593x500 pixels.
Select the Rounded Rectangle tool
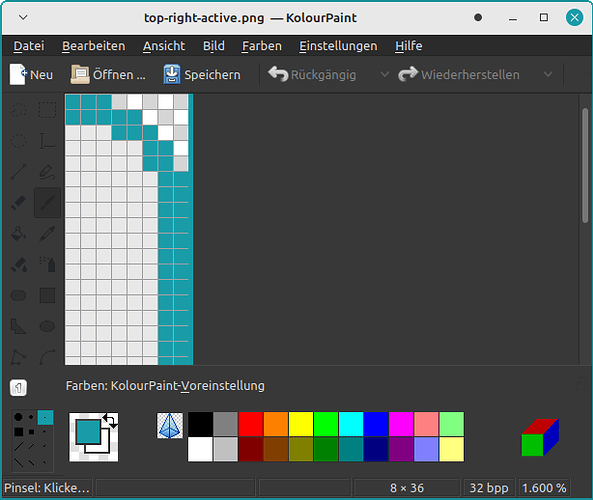(x=18, y=295)
